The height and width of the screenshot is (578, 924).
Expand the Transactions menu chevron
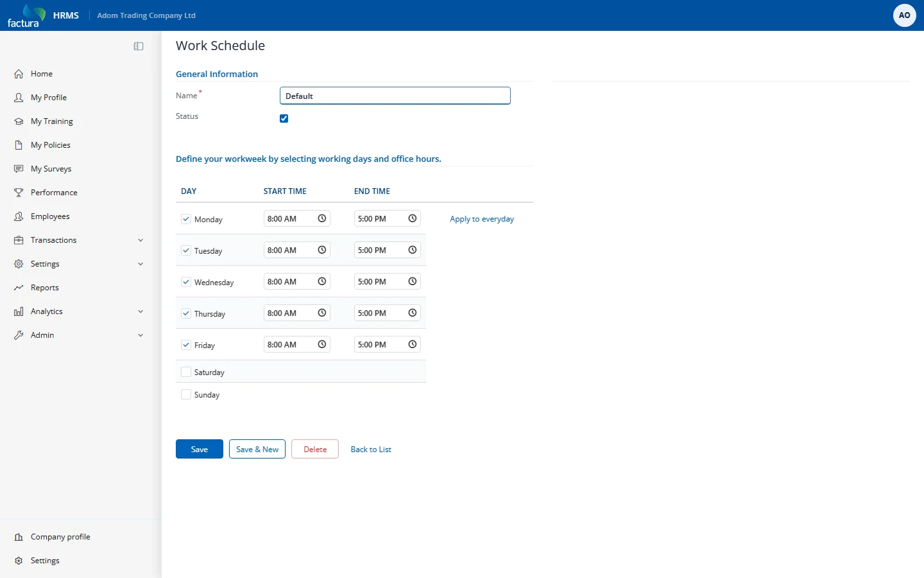(141, 240)
